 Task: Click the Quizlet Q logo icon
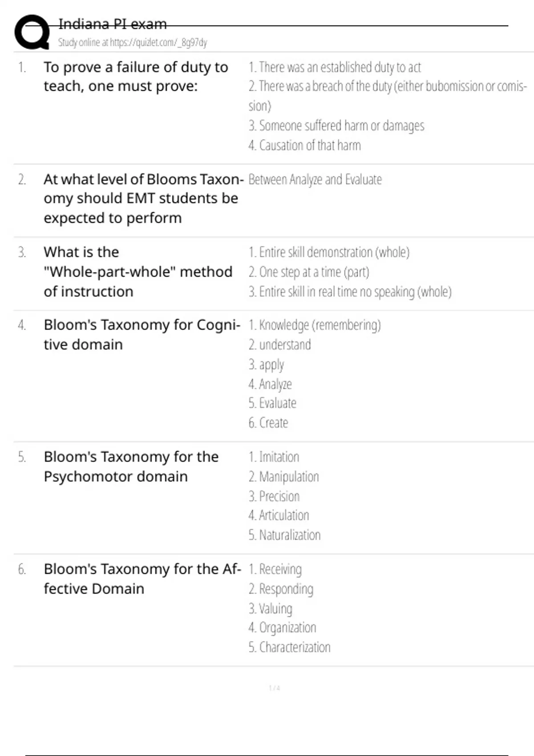[32, 32]
